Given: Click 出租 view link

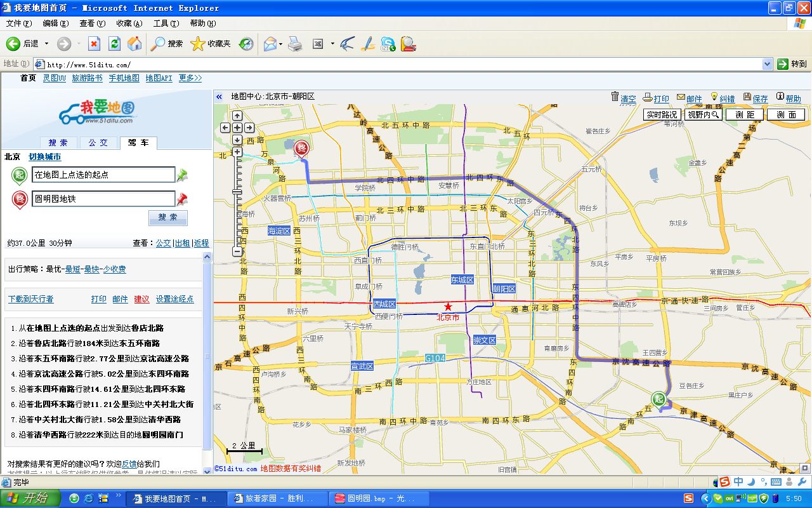Looking at the screenshot, I should 183,243.
